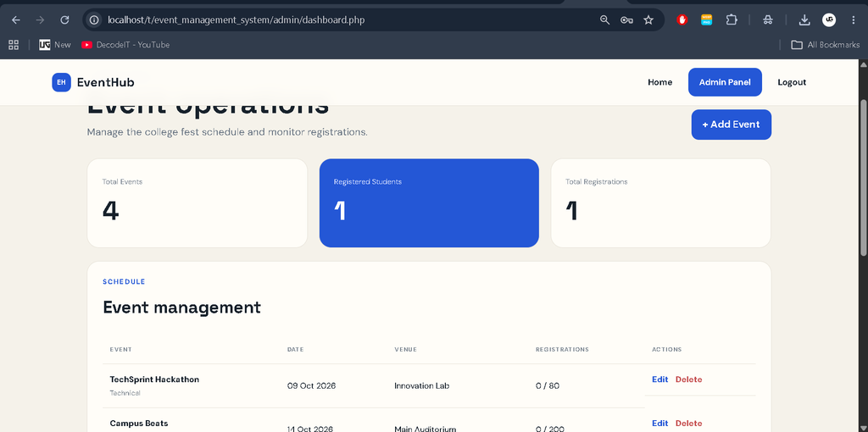Go back with browser back arrow

click(15, 20)
